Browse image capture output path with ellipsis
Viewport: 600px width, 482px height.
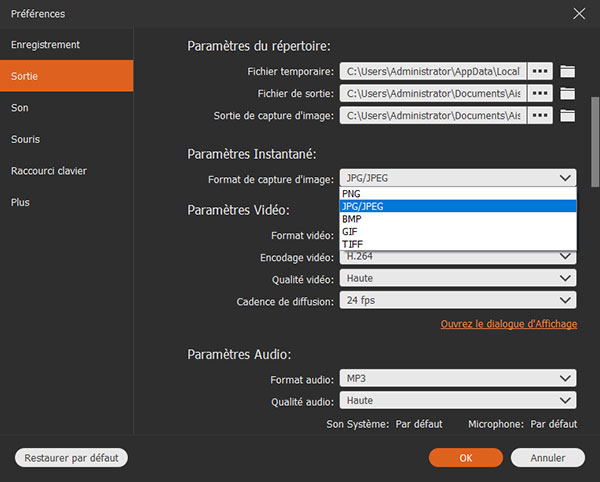click(x=540, y=116)
